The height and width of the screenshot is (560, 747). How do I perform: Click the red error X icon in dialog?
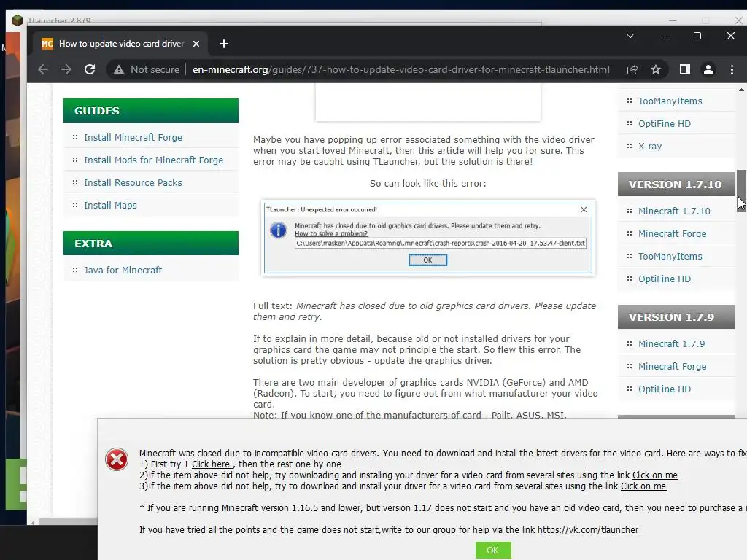point(117,459)
